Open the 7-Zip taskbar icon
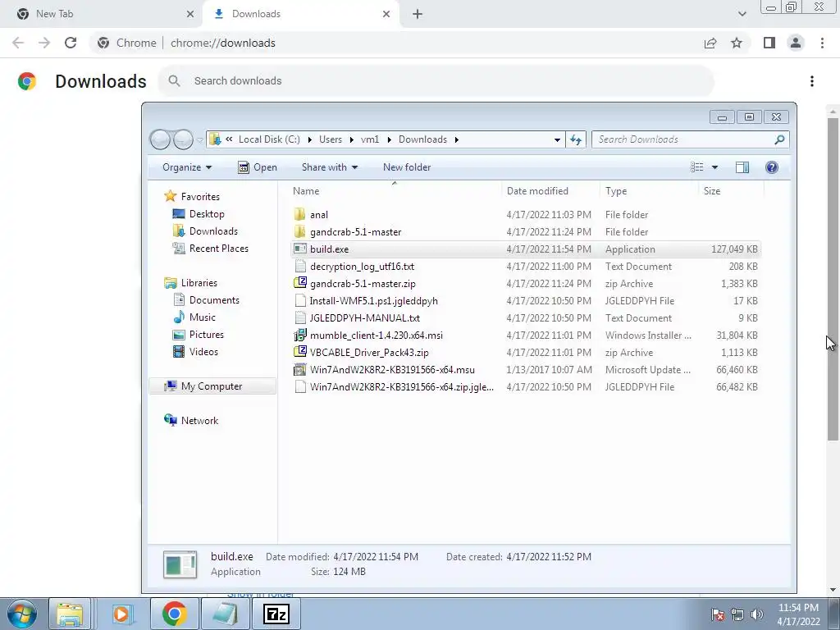This screenshot has height=630, width=840. (276, 614)
